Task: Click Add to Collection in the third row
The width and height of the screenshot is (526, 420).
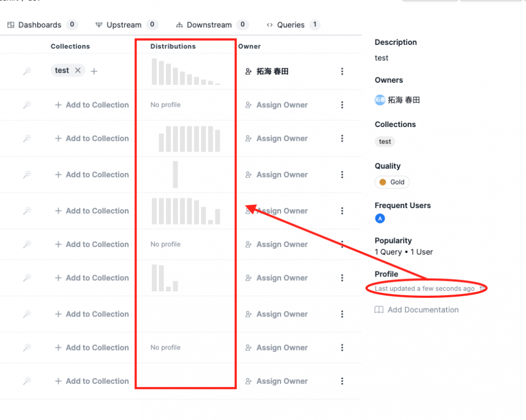Action: point(92,139)
